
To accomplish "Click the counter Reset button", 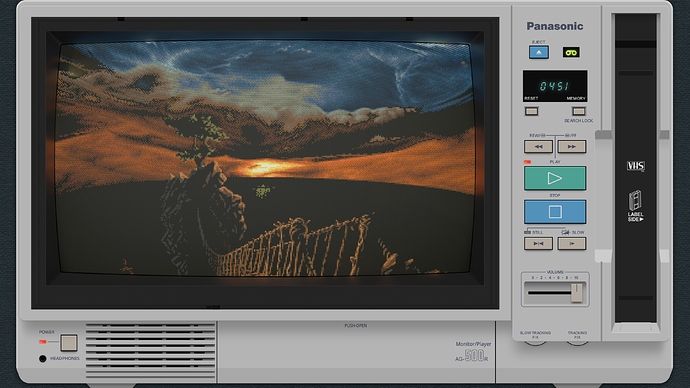I will click(x=532, y=111).
